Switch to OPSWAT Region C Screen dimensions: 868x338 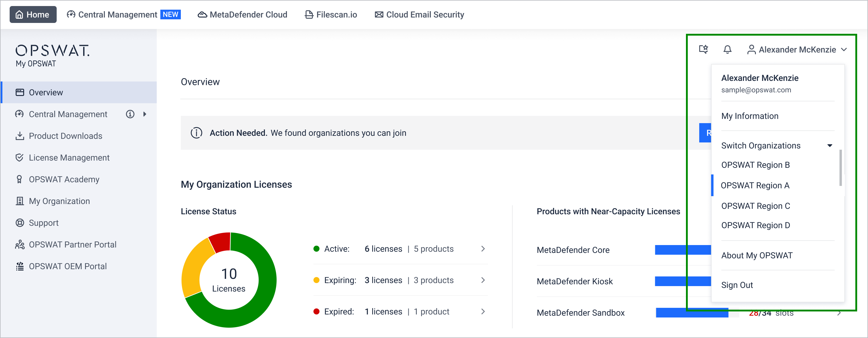pos(756,206)
